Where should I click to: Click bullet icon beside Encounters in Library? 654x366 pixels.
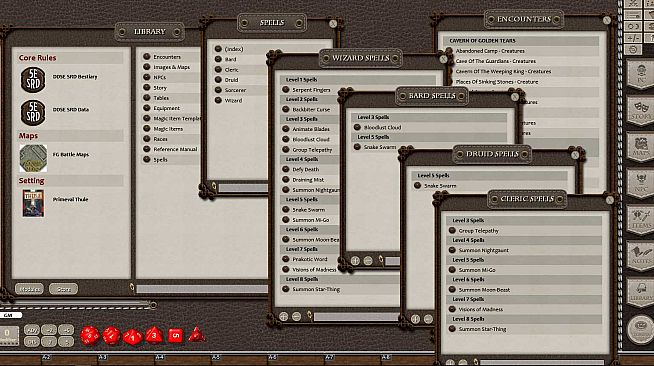tap(147, 56)
